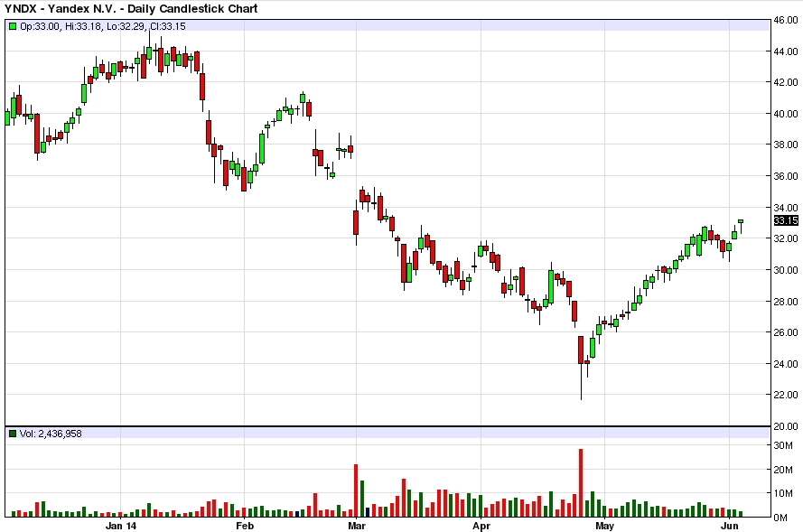Click the 28.00 price axis label

(786, 301)
